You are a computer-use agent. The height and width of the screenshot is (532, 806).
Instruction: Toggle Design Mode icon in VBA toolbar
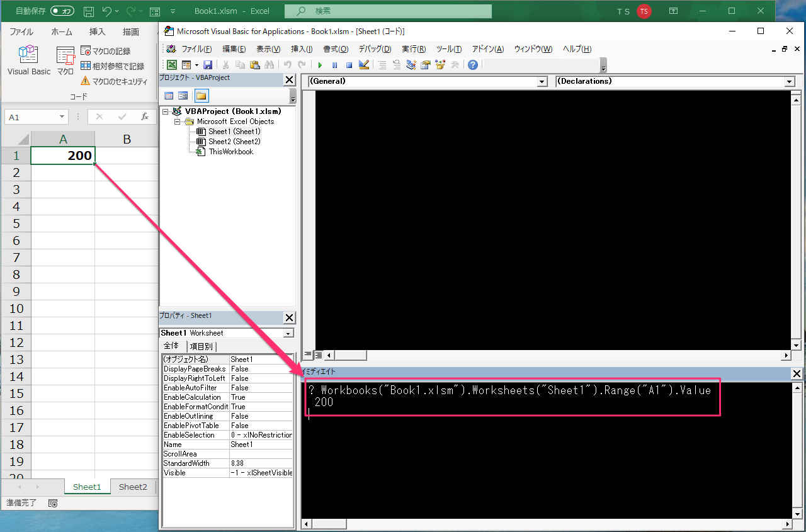pos(363,65)
